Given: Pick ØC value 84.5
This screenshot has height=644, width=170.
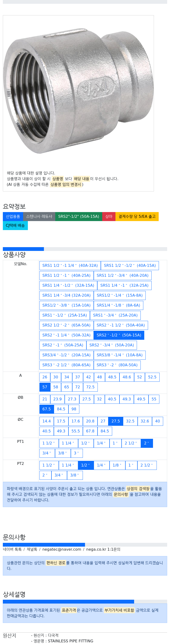Looking at the screenshot, I should pyautogui.click(x=105, y=431).
